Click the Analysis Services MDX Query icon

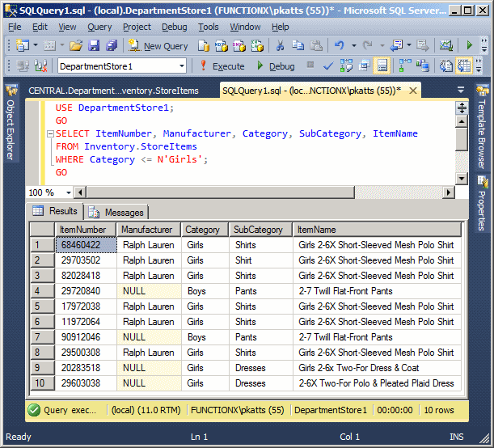point(222,45)
